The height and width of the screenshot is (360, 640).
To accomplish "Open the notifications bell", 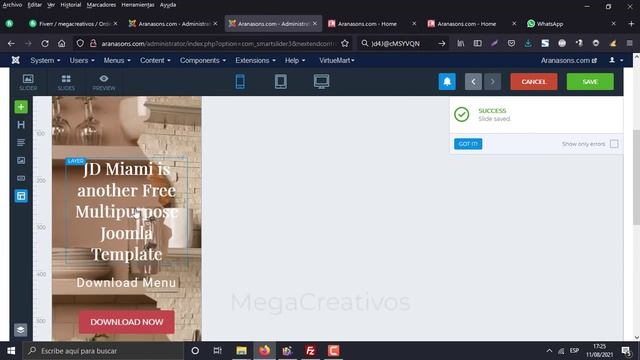I will coord(447,82).
